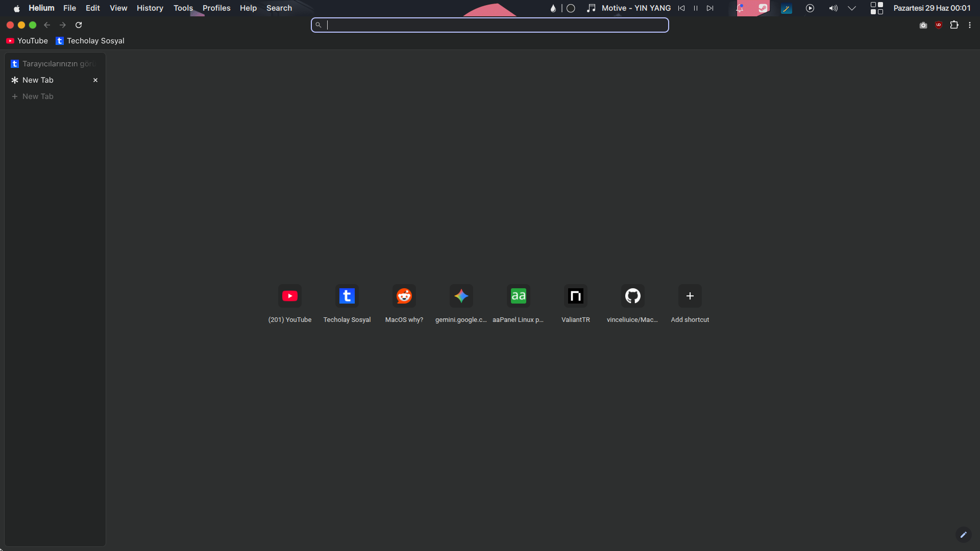This screenshot has width=980, height=551.
Task: Select the Tarayıcılarınızın tab in sidebar
Action: (x=55, y=64)
